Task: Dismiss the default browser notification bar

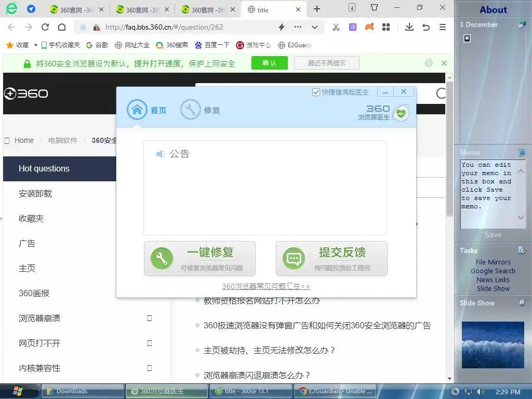Action: (x=444, y=63)
